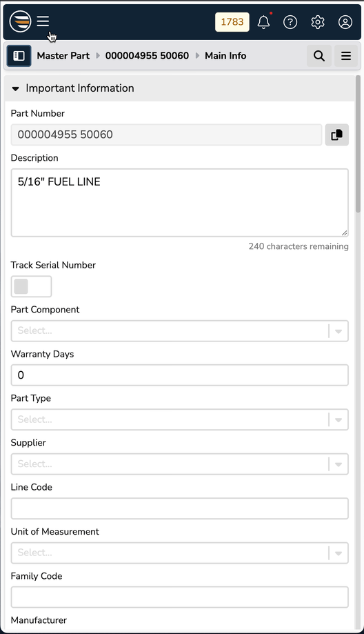Image resolution: width=364 pixels, height=634 pixels.
Task: Copy the part number with copy icon
Action: click(x=337, y=135)
